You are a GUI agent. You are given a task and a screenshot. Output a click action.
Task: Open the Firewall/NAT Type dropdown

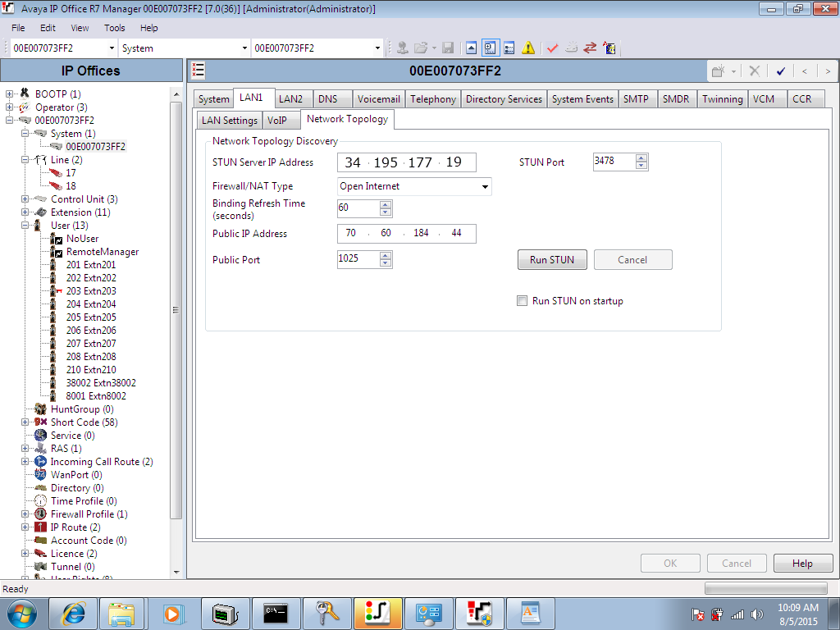(486, 187)
